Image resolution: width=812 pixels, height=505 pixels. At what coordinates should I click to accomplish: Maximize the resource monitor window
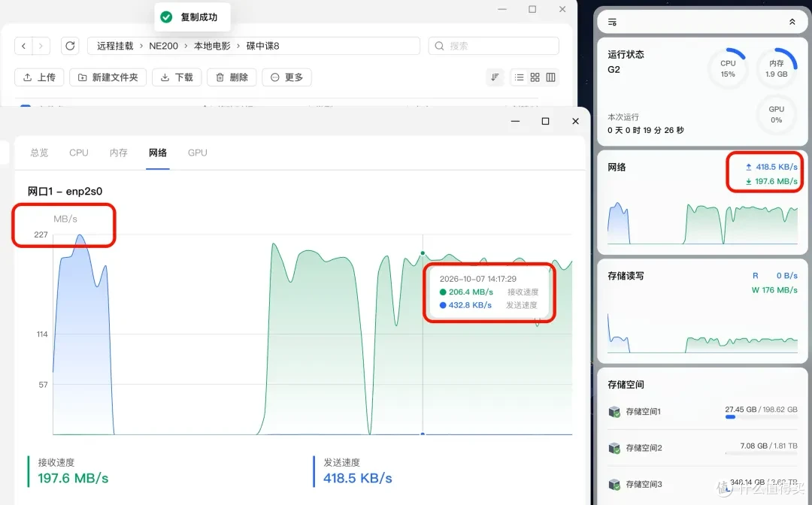tap(545, 121)
